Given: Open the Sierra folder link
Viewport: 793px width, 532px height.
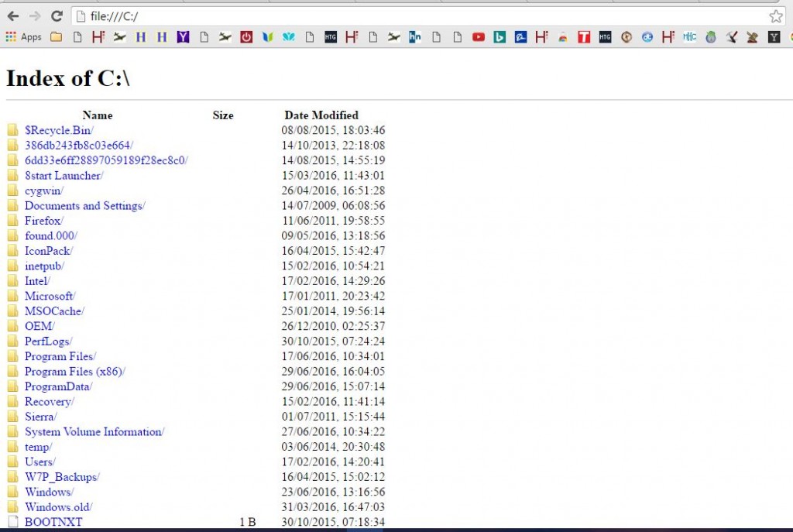Looking at the screenshot, I should [41, 417].
